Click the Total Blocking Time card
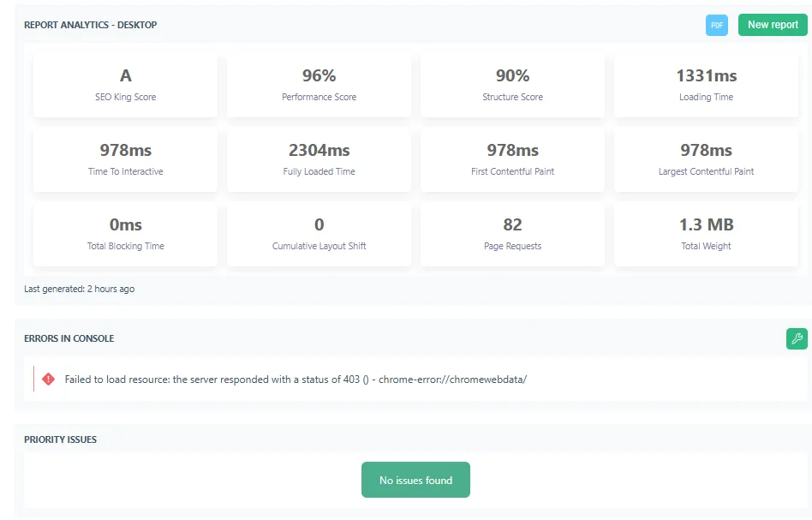This screenshot has width=812, height=520. coord(125,234)
